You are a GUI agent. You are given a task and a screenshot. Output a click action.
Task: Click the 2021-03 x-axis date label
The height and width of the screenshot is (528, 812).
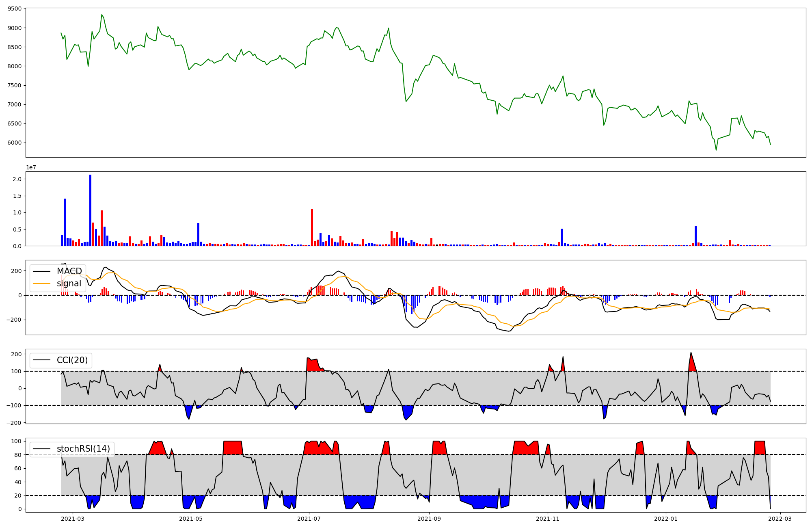[73, 519]
